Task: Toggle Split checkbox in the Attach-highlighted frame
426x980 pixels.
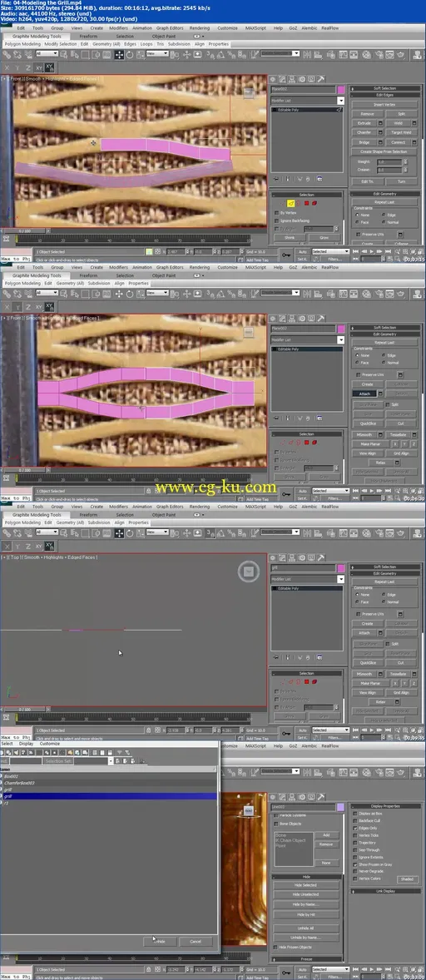Action: point(388,404)
